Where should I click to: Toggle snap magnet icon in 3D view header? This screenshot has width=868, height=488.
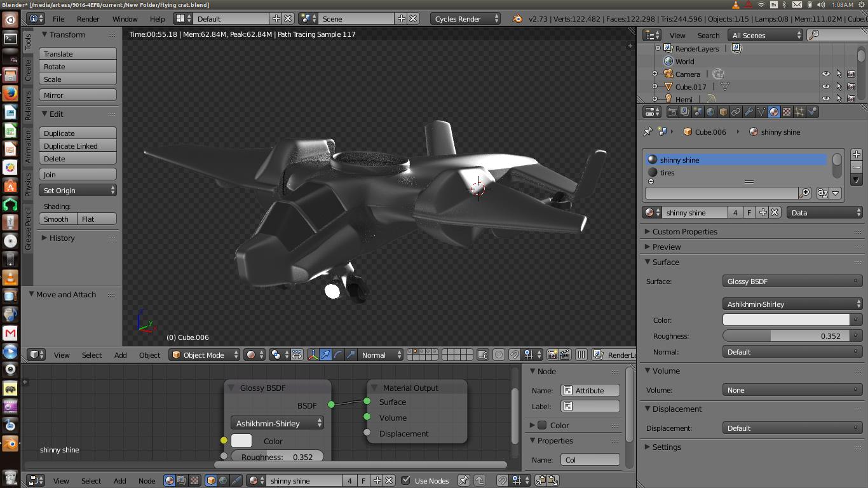coord(515,355)
